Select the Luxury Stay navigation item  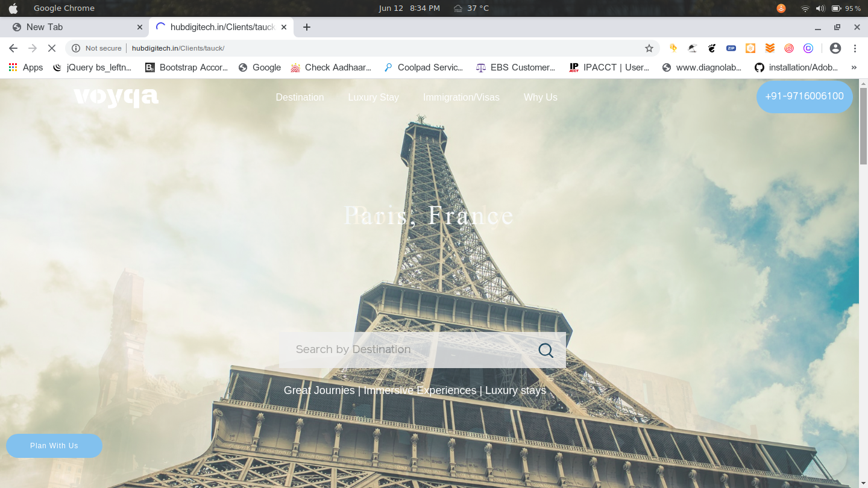pyautogui.click(x=373, y=97)
